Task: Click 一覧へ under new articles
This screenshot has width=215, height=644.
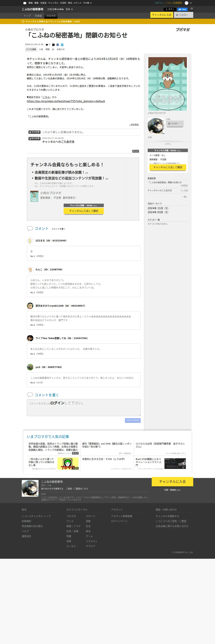Action: [185, 197]
